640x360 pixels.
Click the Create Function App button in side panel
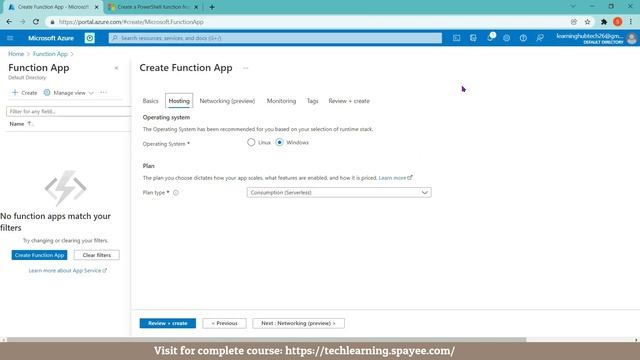tap(40, 255)
